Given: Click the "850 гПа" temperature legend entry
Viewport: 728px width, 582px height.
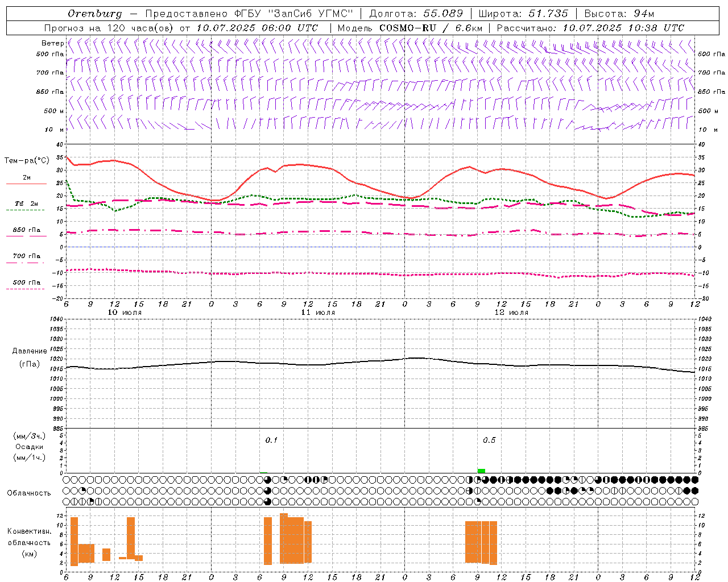Looking at the screenshot, I should coord(27,230).
